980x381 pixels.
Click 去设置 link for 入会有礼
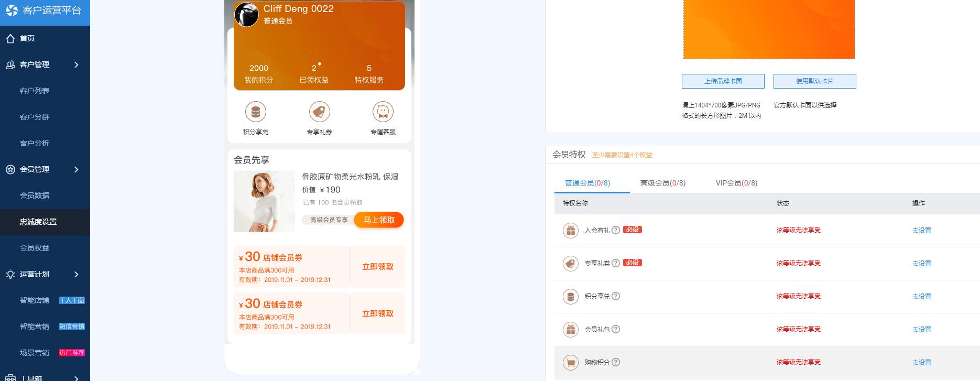point(922,231)
